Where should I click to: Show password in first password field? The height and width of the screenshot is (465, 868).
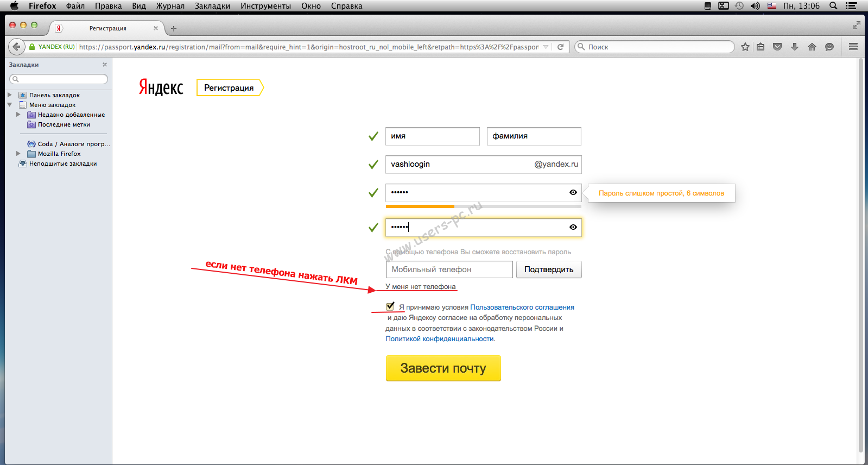(573, 192)
